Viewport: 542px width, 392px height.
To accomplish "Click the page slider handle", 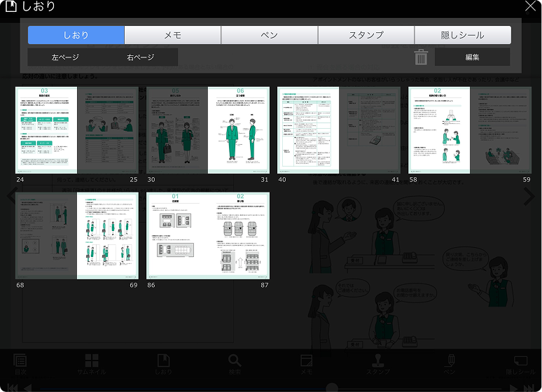I will (x=332, y=388).
